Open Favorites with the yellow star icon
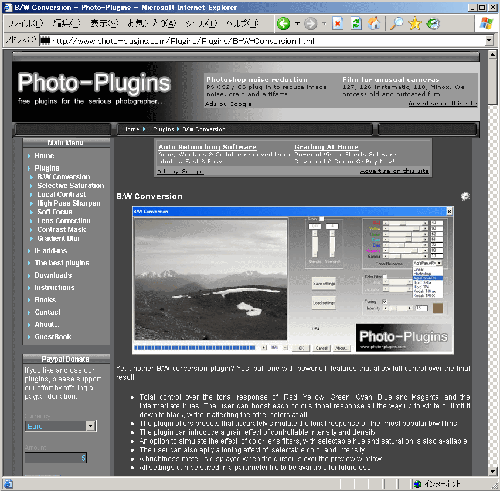Image resolution: width=500 pixels, height=491 pixels. pyautogui.click(x=415, y=24)
